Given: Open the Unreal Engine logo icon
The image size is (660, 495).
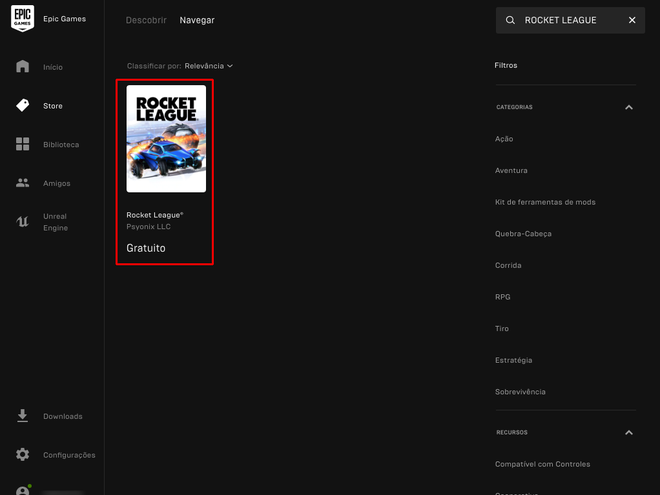Looking at the screenshot, I should [22, 221].
